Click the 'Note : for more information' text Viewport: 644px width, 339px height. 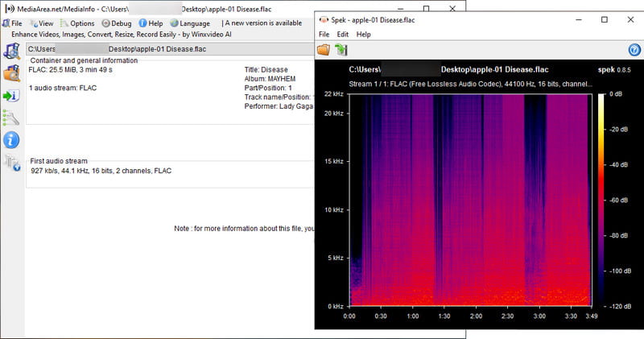pos(245,229)
